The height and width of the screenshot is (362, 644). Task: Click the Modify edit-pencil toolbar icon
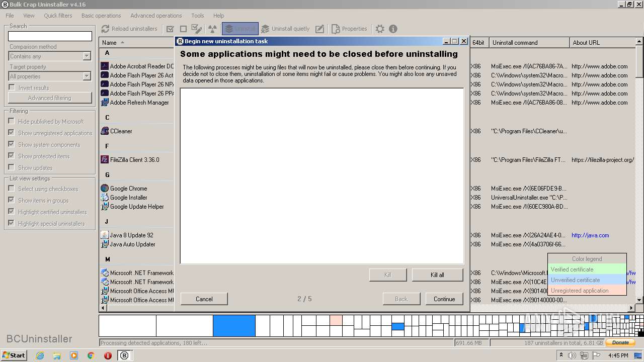click(x=319, y=29)
